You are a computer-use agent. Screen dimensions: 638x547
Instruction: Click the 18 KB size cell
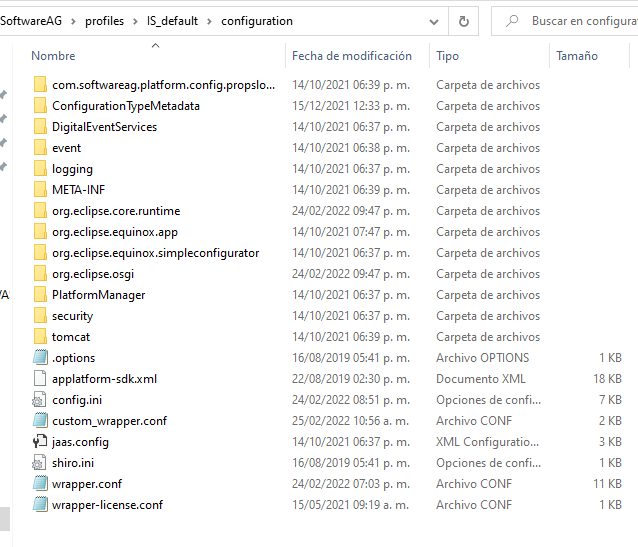pos(607,379)
